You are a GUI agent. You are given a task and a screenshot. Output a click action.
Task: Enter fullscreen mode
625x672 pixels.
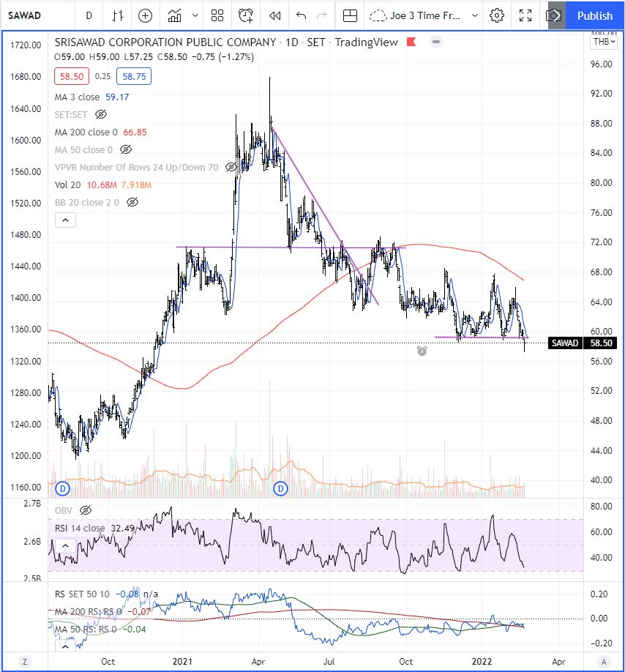point(525,16)
